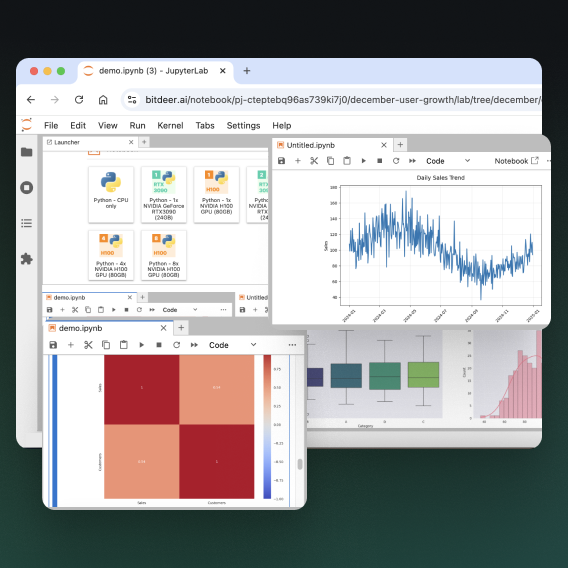Add new tab next to Untitled.ipynb tab
568x568 pixels.
pyautogui.click(x=400, y=145)
